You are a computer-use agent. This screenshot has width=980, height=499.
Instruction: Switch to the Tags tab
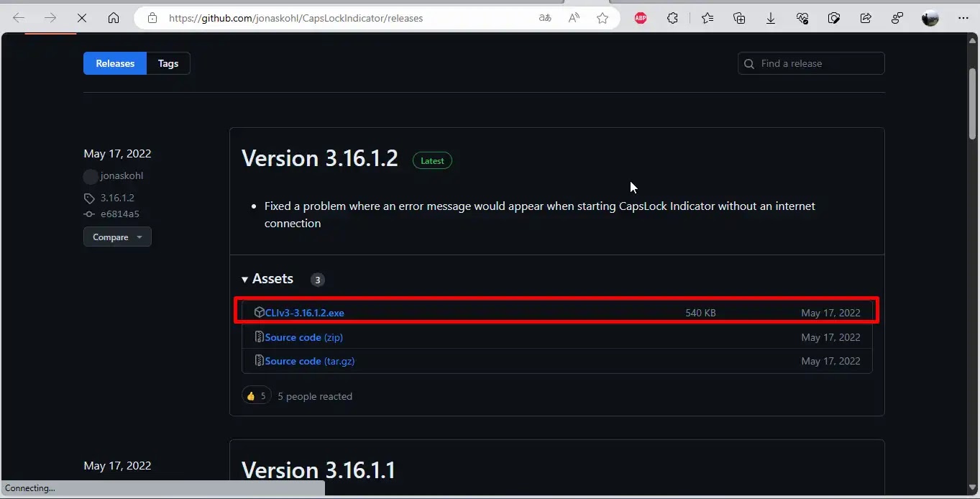coord(168,63)
